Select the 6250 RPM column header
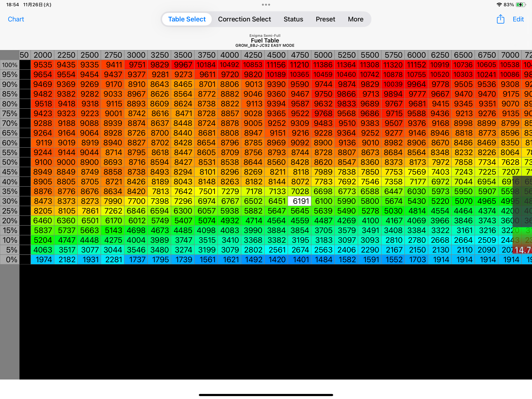Screen dimensions: 532x399 tap(440, 55)
